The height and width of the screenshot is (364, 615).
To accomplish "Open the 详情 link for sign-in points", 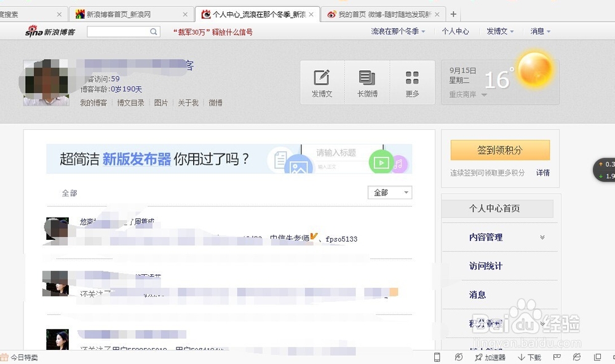I will tap(543, 173).
